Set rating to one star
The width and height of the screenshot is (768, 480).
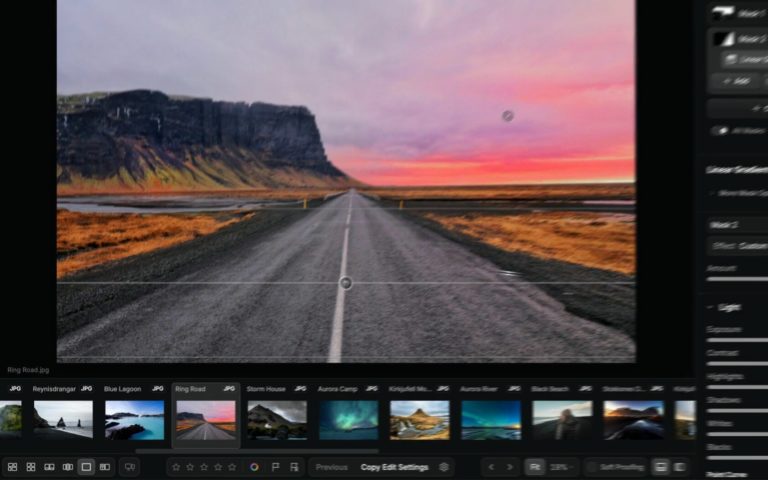tap(176, 467)
